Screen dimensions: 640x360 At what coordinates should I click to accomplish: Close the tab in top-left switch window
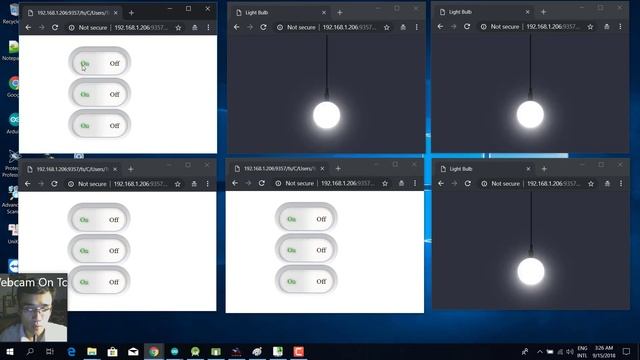point(116,13)
